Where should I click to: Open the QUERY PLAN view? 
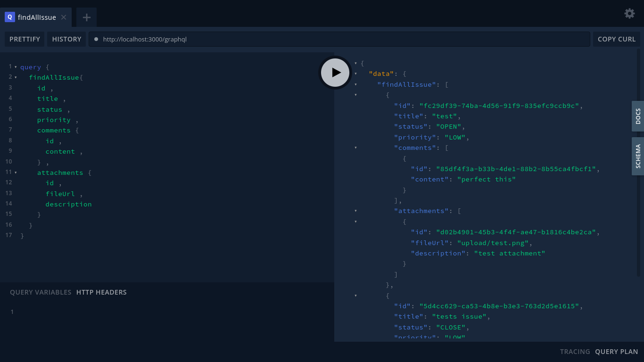[616, 352]
